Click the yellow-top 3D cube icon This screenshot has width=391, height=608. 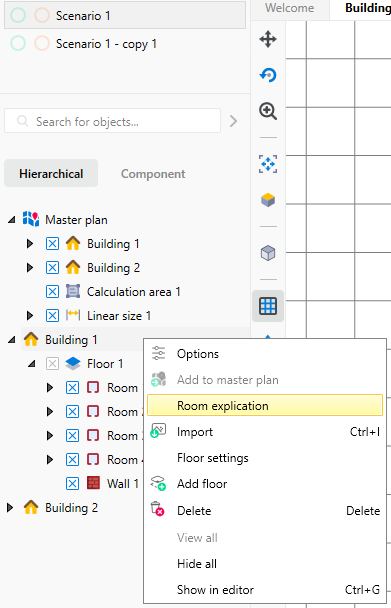[268, 200]
